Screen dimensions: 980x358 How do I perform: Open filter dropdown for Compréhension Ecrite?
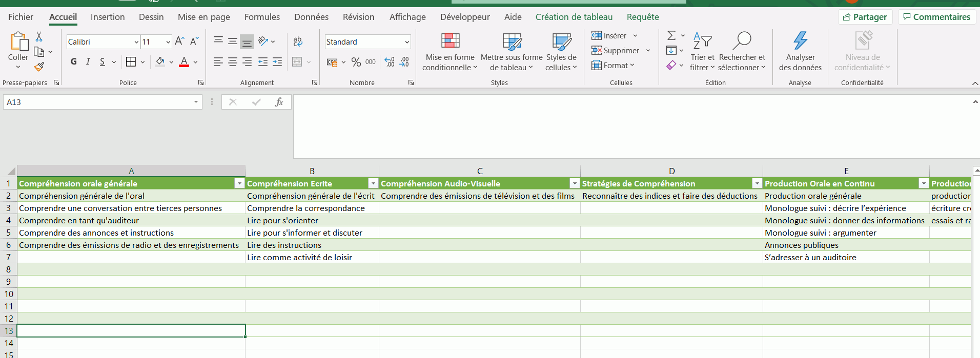pyautogui.click(x=373, y=183)
